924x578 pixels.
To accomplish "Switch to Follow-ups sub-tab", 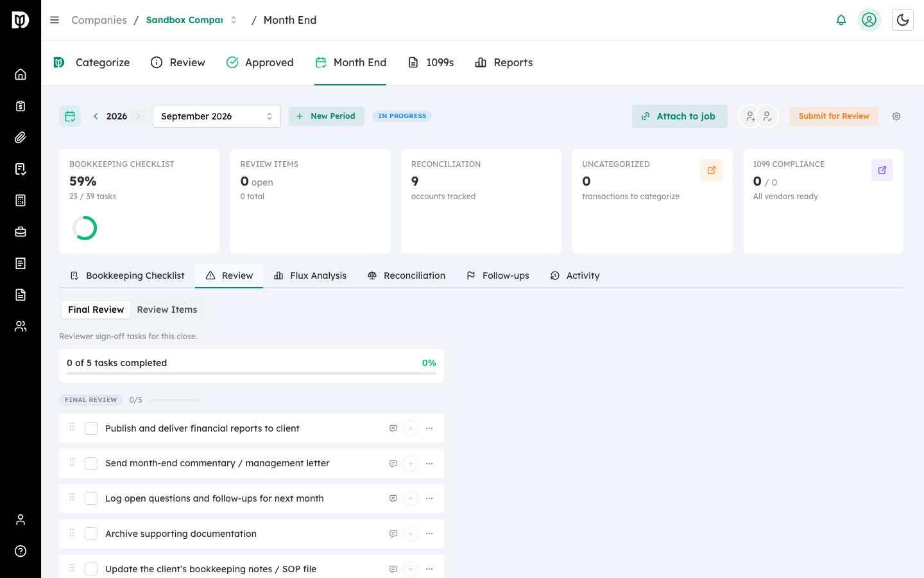I will pyautogui.click(x=498, y=276).
